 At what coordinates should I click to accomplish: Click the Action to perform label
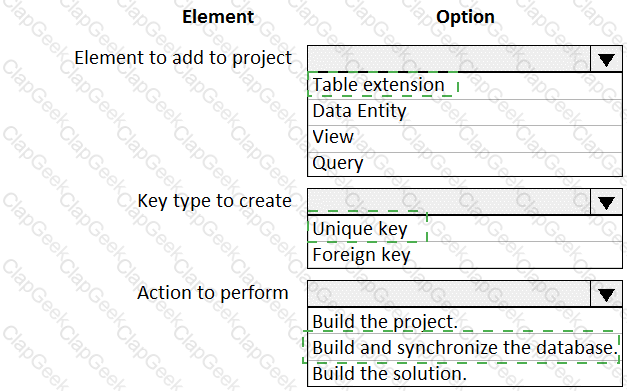tap(213, 293)
